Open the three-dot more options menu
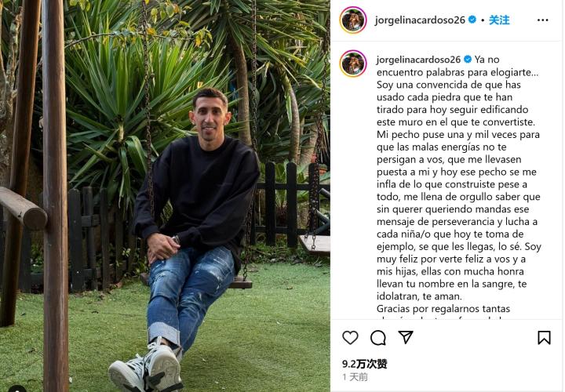This screenshot has height=392, width=565. [x=543, y=20]
